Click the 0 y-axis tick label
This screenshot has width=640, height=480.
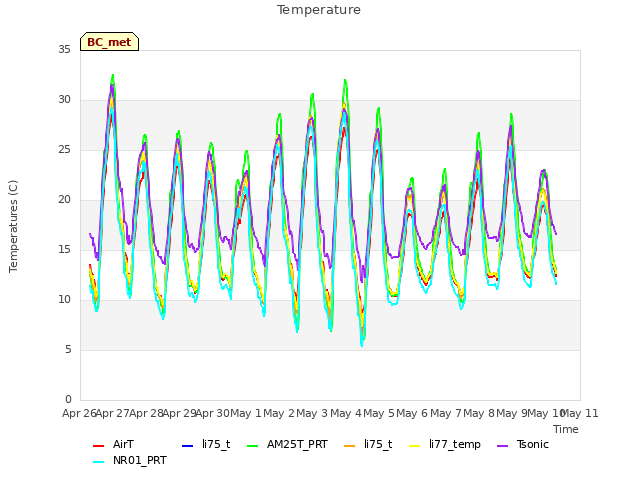(68, 400)
